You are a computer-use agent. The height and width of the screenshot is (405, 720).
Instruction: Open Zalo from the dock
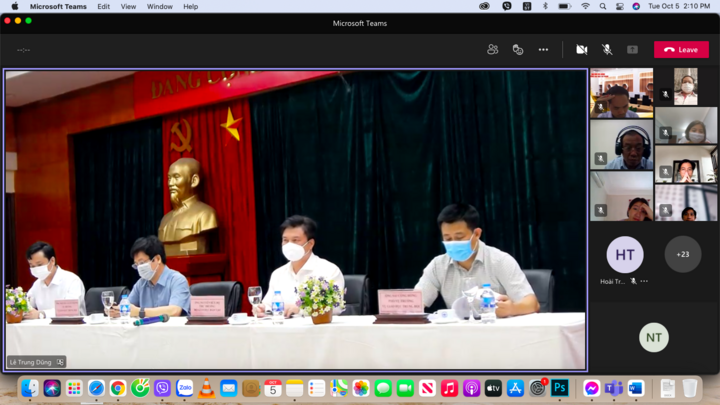[185, 388]
